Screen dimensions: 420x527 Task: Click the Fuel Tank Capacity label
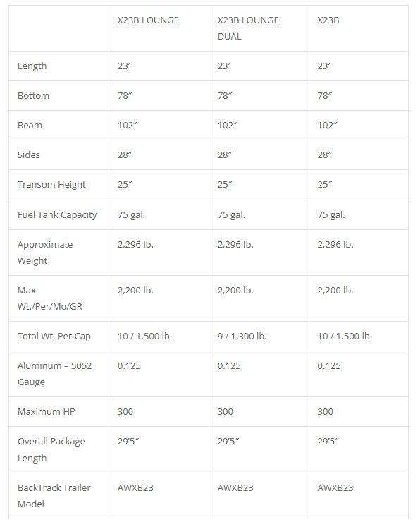57,214
